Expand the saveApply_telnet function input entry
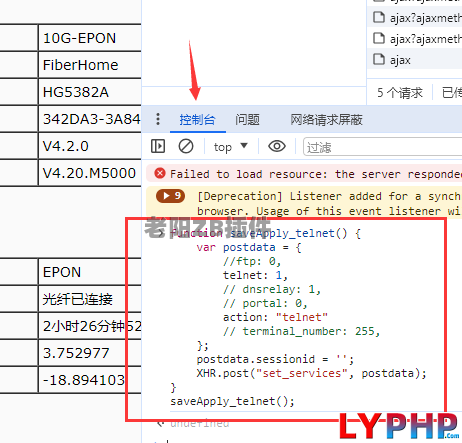Image resolution: width=462 pixels, height=443 pixels. click(161, 233)
